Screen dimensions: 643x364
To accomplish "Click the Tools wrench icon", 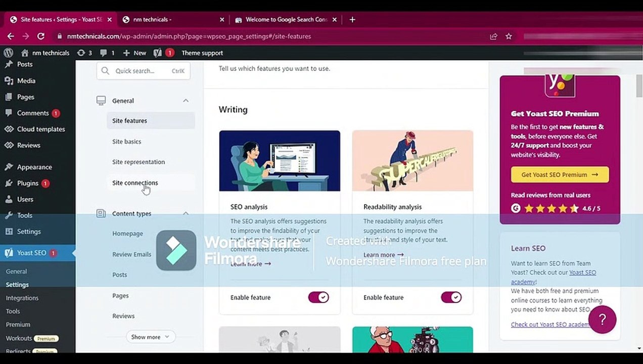I will click(x=9, y=215).
